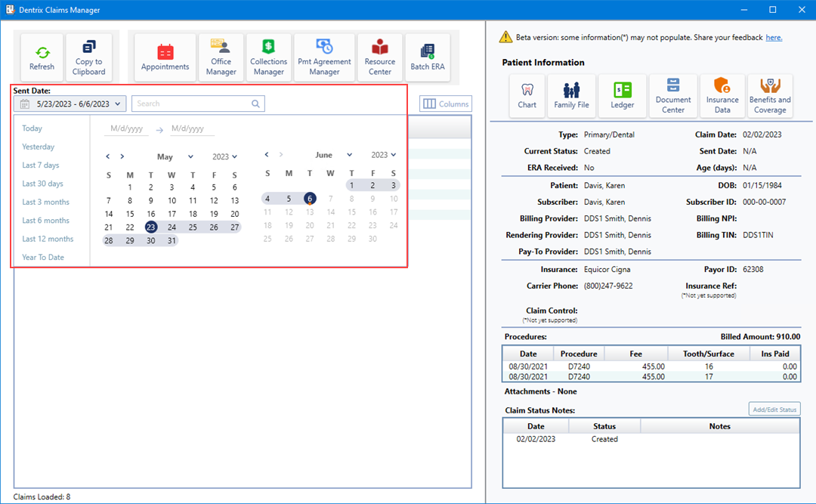The image size is (816, 504).
Task: Click the Procedure column header
Action: pos(579,354)
